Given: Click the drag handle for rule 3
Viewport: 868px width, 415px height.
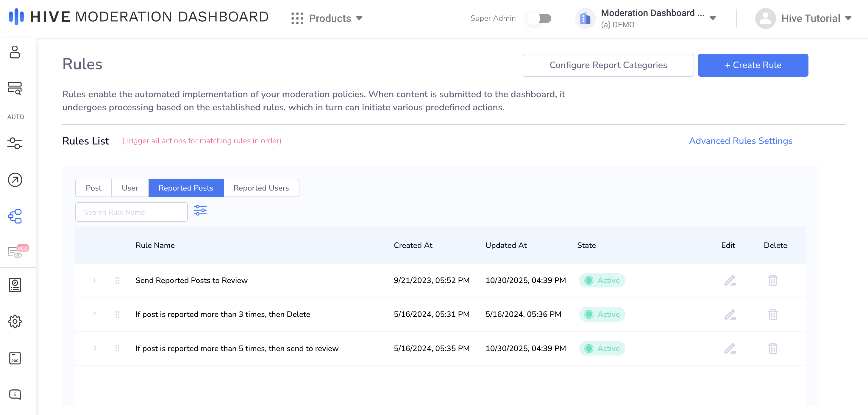Looking at the screenshot, I should [117, 348].
